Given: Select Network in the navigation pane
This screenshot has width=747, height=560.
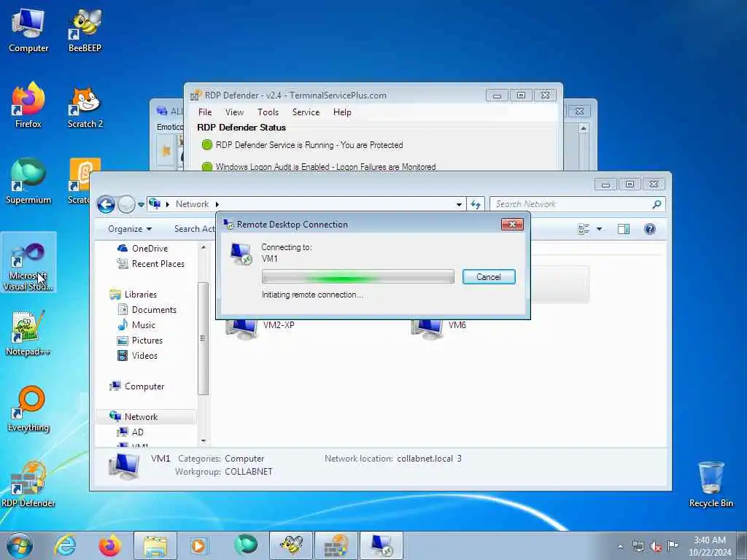Looking at the screenshot, I should (x=146, y=416).
